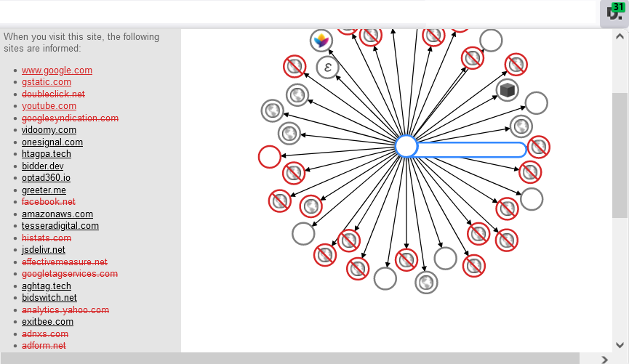The height and width of the screenshot is (364, 629).
Task: Select the epsilon symbol node in graph
Action: click(328, 68)
